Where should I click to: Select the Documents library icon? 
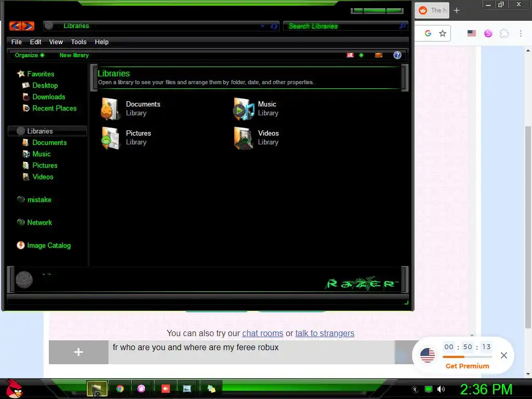(x=110, y=109)
